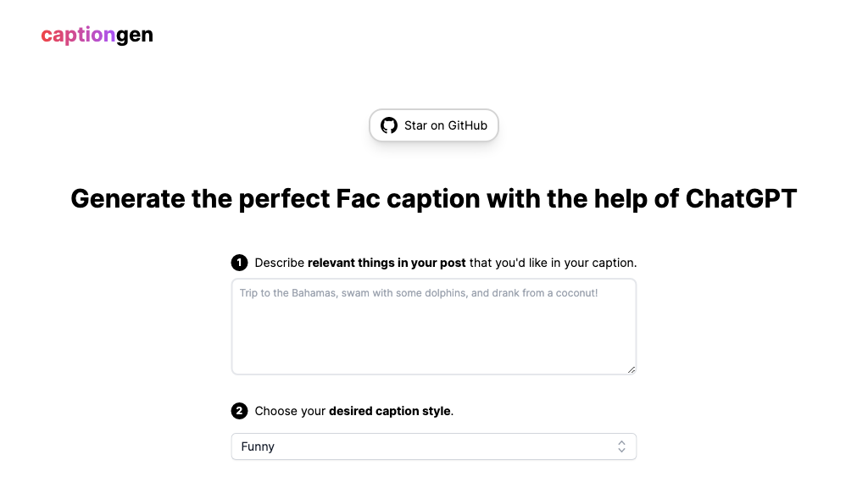The image size is (868, 488).
Task: Click the step 2 number badge
Action: tap(240, 411)
